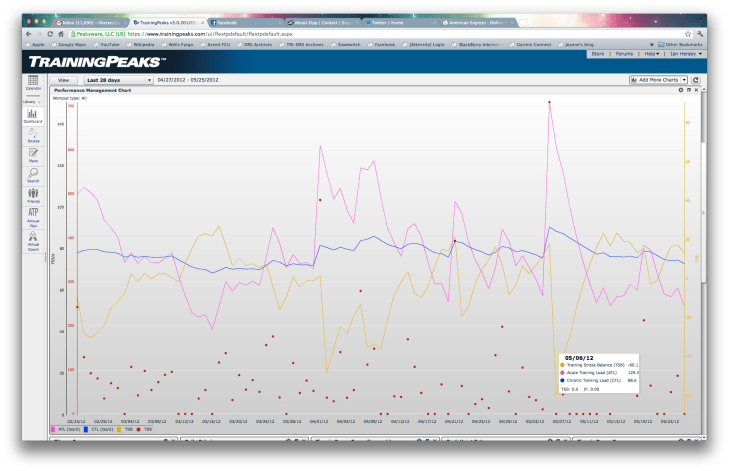The image size is (729, 471).
Task: Open the Friends icon in sidebar
Action: 33,194
